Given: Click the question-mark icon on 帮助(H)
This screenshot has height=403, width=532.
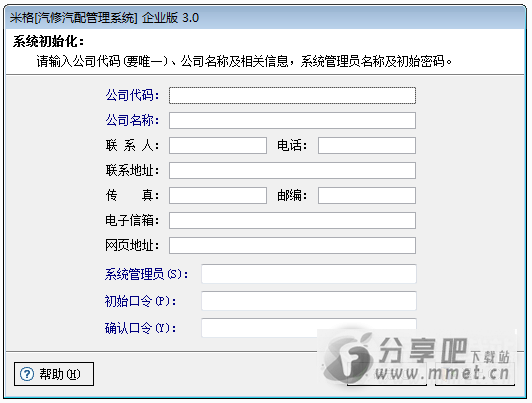Looking at the screenshot, I should click(x=27, y=374).
